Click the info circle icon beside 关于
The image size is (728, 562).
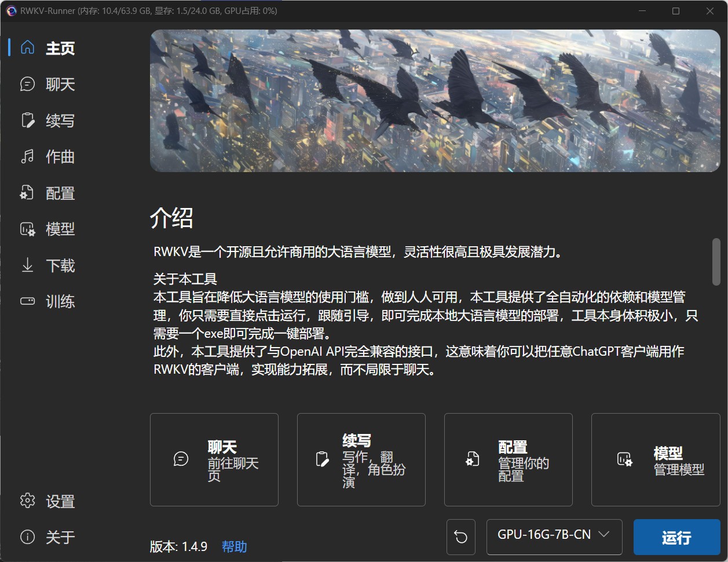[x=28, y=537]
